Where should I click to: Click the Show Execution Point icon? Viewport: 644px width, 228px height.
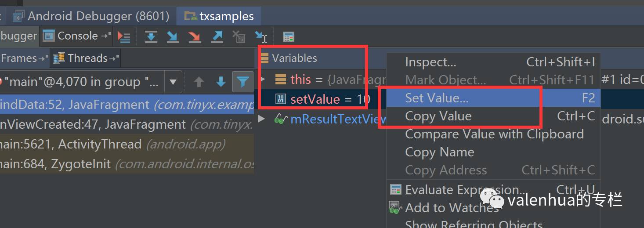(124, 37)
